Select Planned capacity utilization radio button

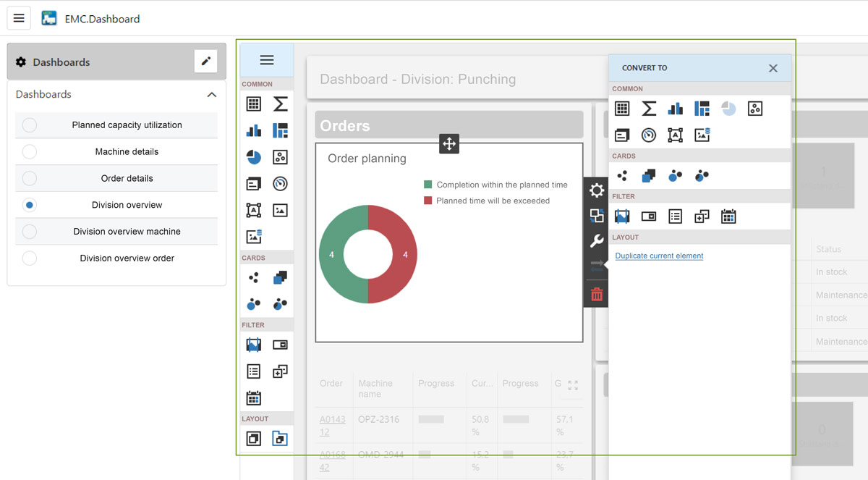tap(30, 125)
